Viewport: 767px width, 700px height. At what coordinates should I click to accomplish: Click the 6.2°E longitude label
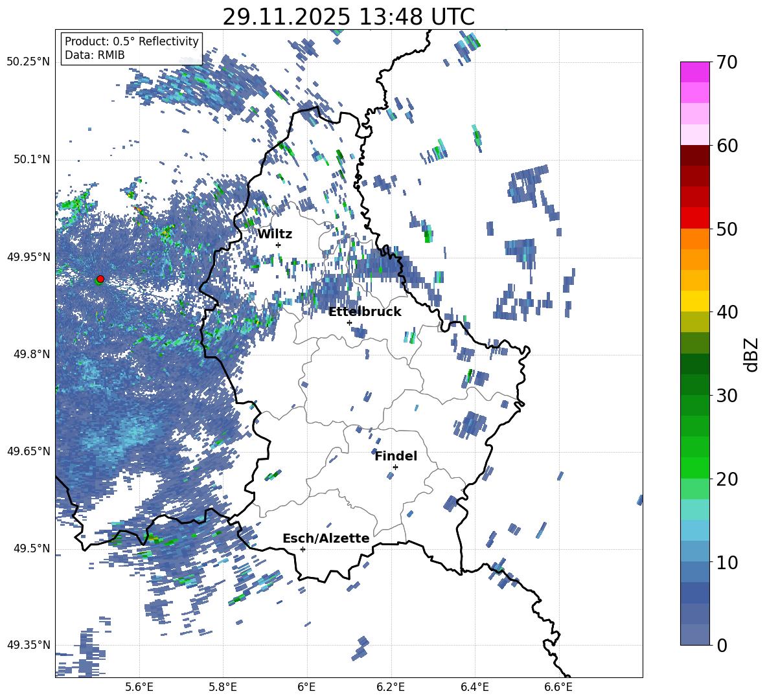pyautogui.click(x=391, y=687)
